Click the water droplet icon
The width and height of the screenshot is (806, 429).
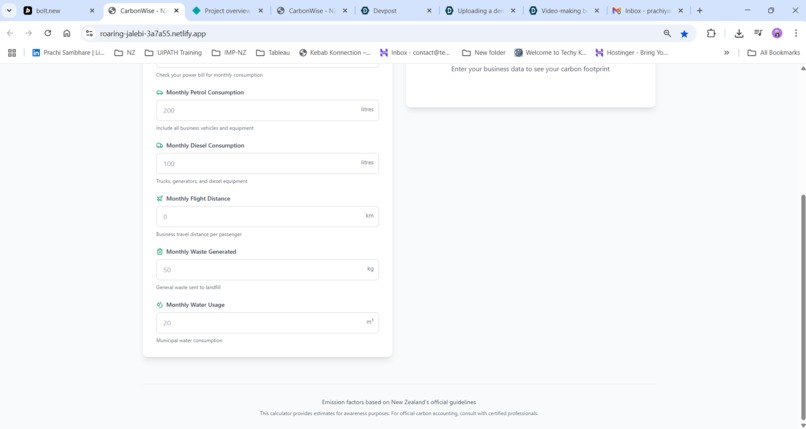pyautogui.click(x=159, y=305)
